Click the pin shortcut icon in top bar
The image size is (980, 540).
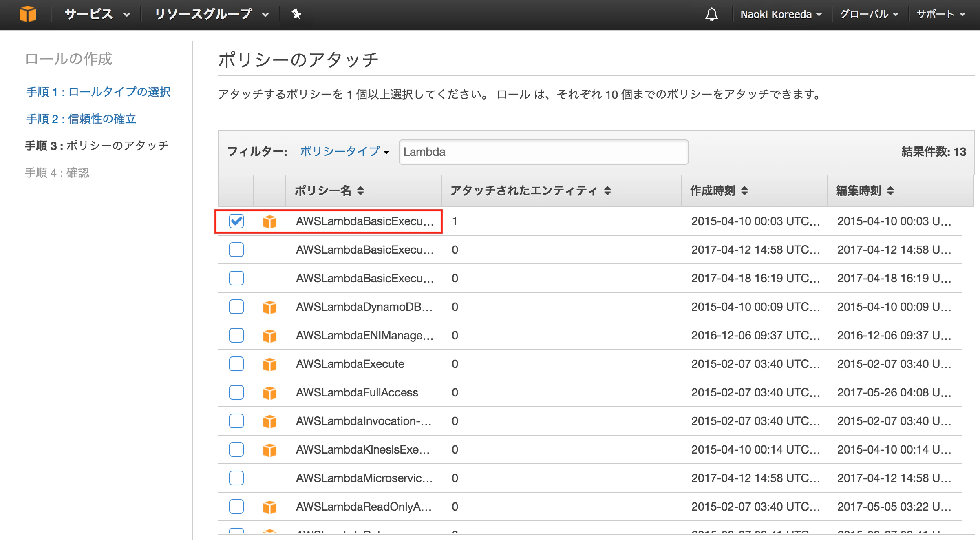pyautogui.click(x=296, y=14)
